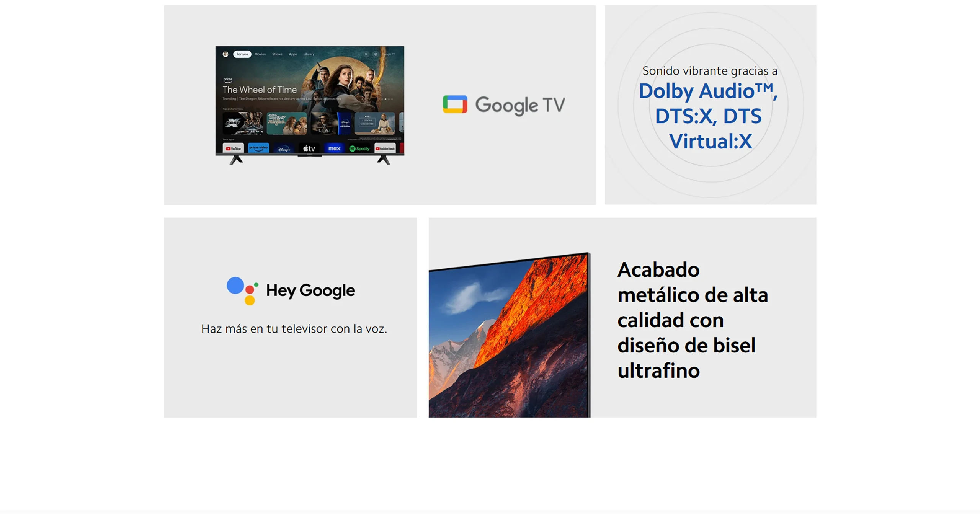
Task: Select the Movies tab on TV screen
Action: click(x=260, y=54)
